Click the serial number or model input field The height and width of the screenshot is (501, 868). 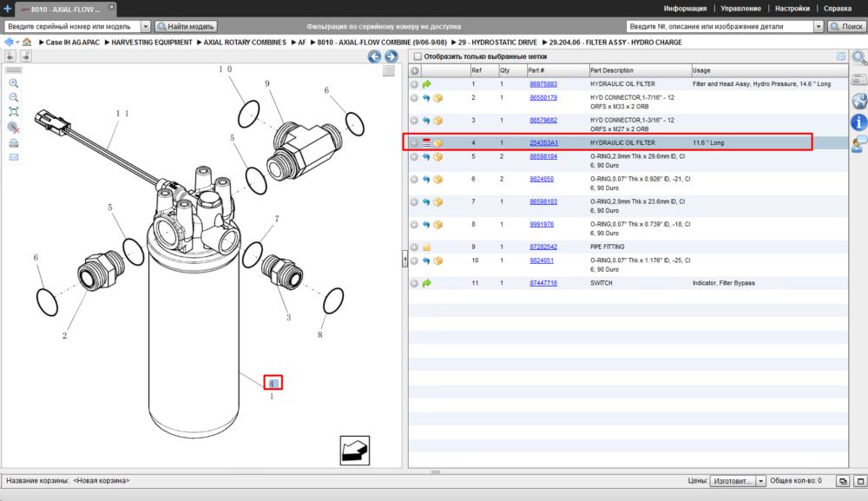pos(73,26)
